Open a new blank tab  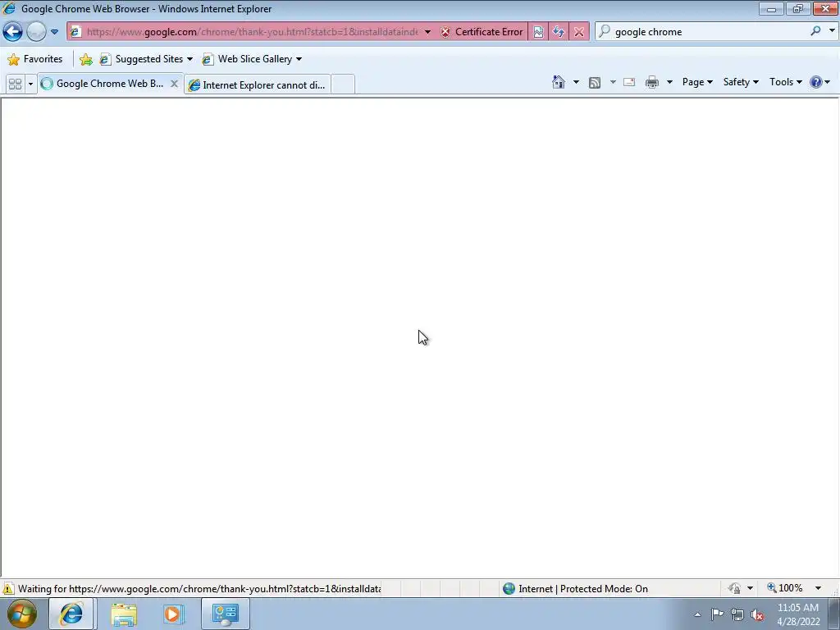point(343,84)
